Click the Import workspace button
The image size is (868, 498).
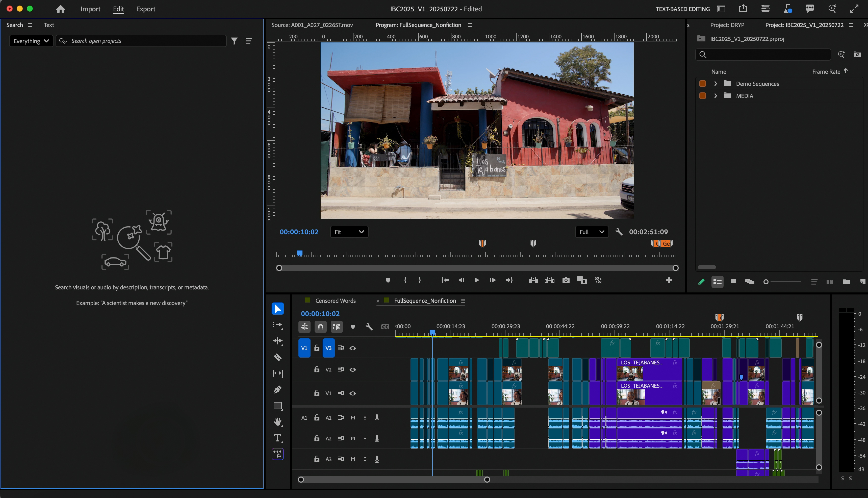(x=90, y=9)
